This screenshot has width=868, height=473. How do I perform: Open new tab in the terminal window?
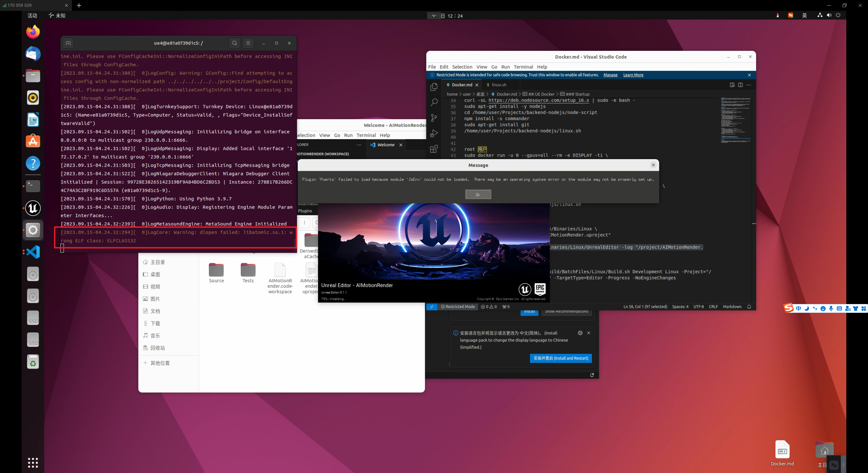[68, 43]
